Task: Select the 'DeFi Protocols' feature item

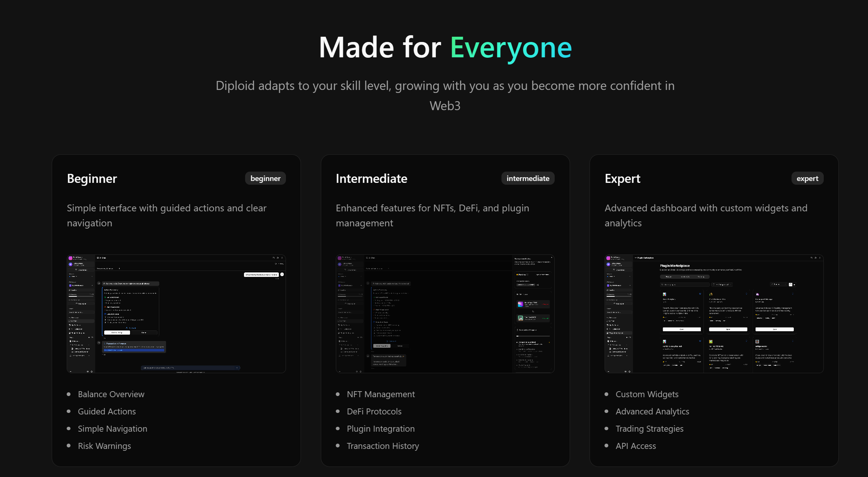Action: pos(374,411)
